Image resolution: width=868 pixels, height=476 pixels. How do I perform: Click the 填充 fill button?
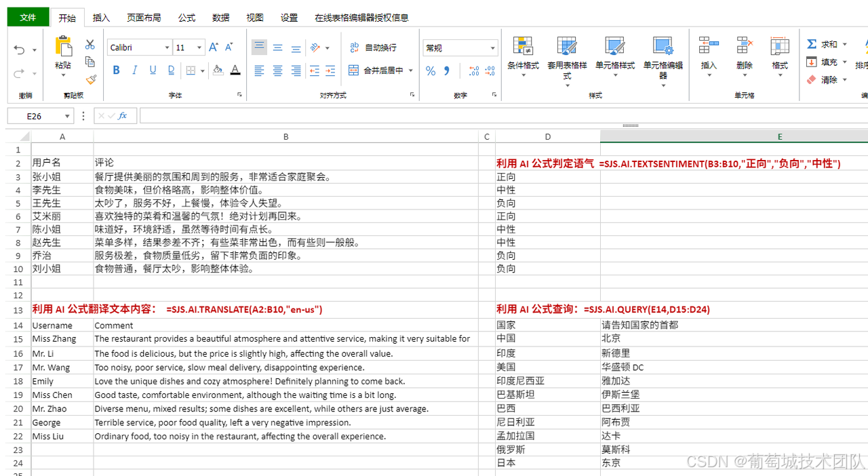tap(822, 62)
